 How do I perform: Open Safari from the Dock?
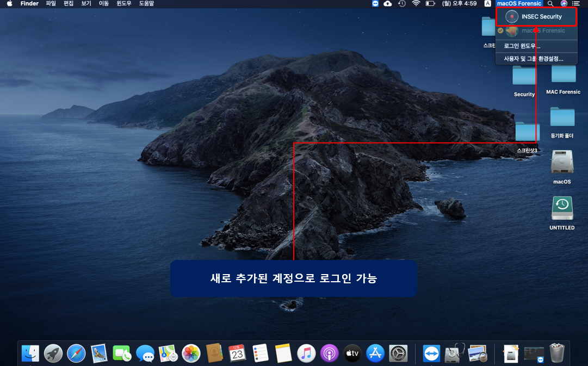tap(76, 353)
